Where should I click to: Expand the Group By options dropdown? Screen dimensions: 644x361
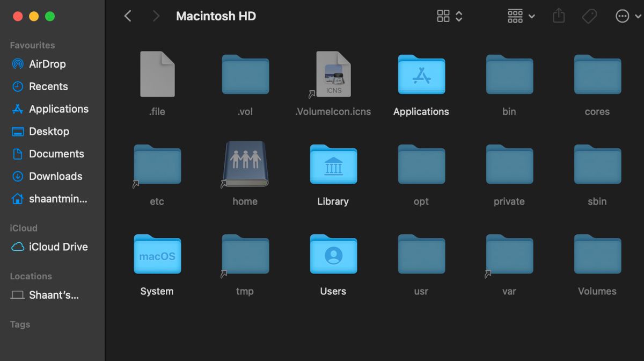(x=521, y=16)
